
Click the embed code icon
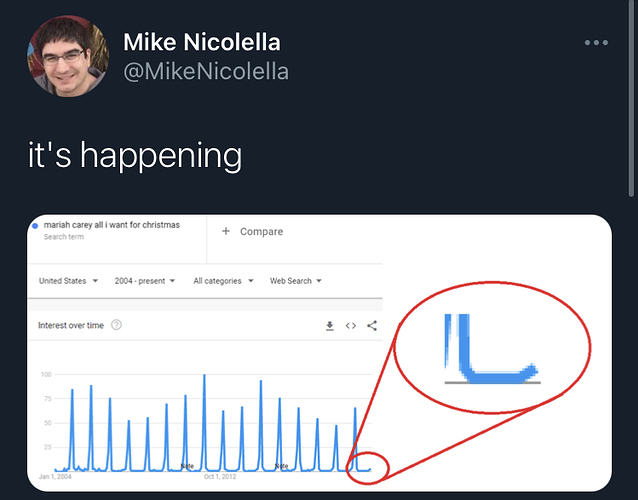pyautogui.click(x=351, y=325)
